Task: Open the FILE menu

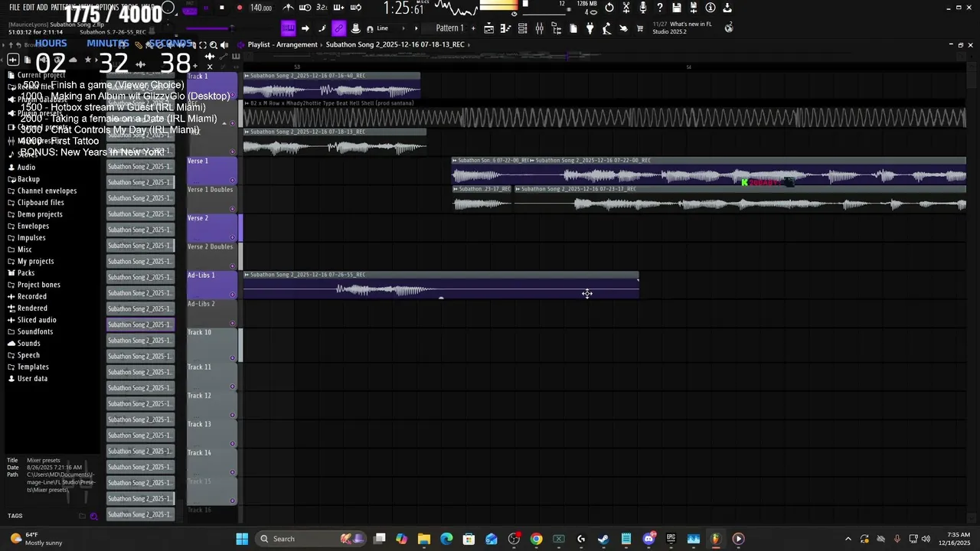Action: click(15, 7)
